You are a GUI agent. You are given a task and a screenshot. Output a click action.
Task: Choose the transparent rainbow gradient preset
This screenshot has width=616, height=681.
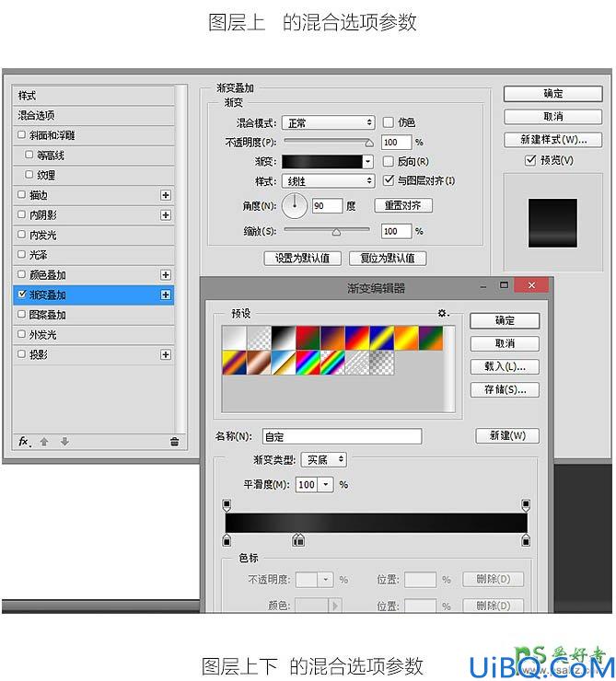pos(332,363)
